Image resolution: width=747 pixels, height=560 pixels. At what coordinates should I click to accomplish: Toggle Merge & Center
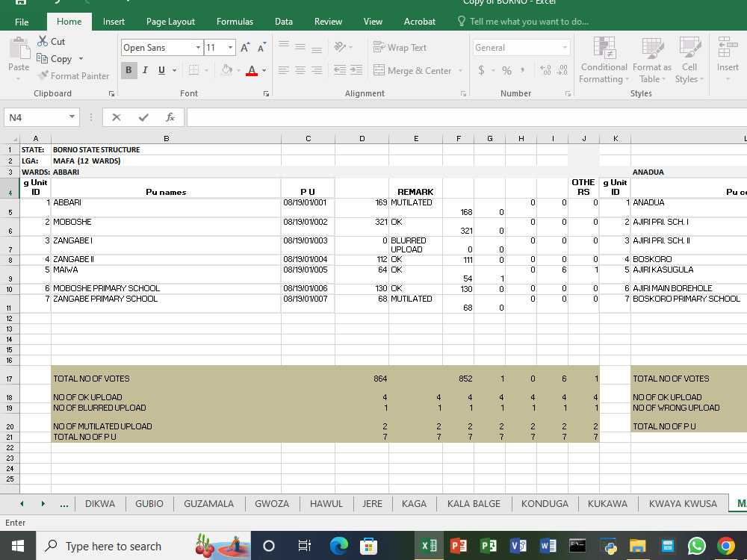point(412,70)
